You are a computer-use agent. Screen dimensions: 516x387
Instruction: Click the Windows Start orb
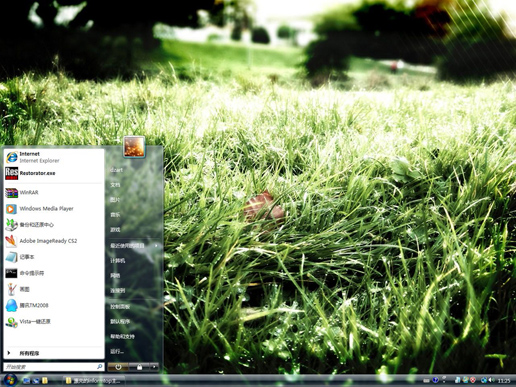pos(10,380)
